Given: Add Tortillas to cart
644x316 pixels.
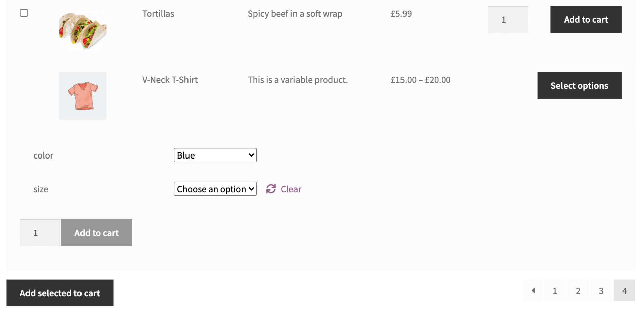Looking at the screenshot, I should (x=586, y=19).
